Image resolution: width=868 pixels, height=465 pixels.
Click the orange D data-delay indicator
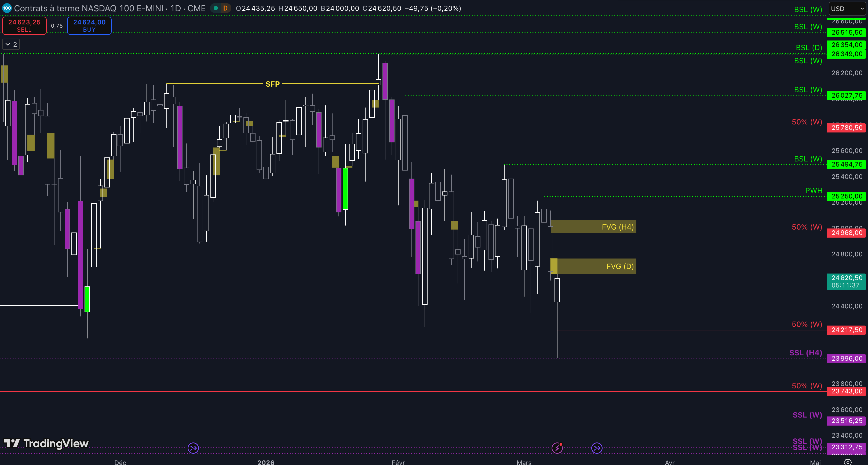pos(225,8)
